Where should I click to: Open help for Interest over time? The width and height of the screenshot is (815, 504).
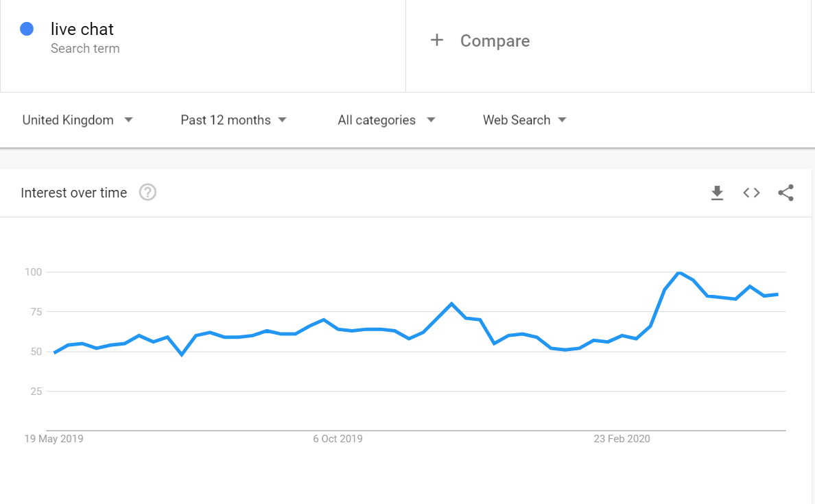tap(147, 193)
